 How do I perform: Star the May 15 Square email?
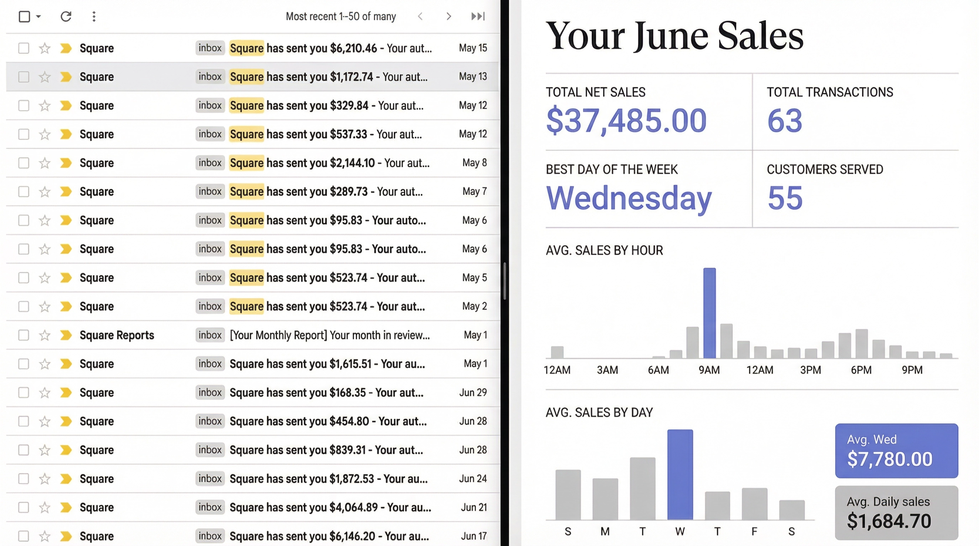coord(45,48)
